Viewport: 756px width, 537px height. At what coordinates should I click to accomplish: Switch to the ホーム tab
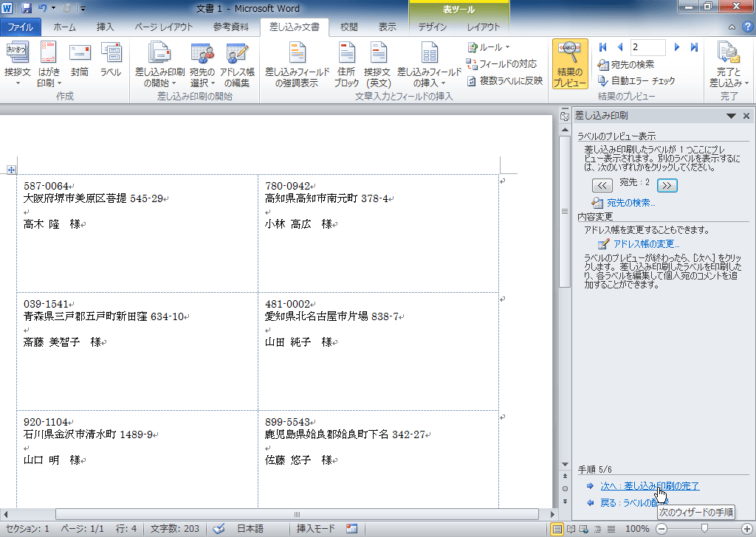point(65,27)
